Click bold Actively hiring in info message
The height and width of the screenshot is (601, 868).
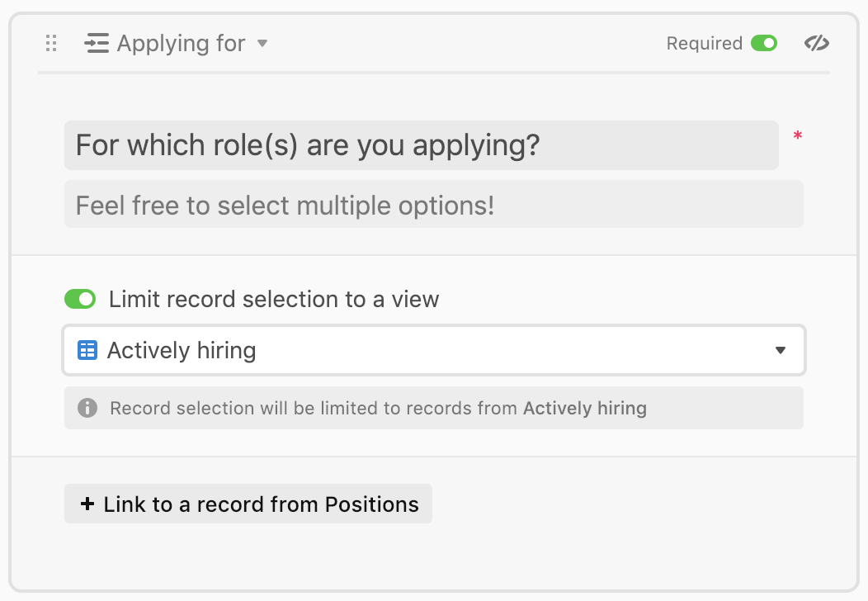[x=585, y=409]
